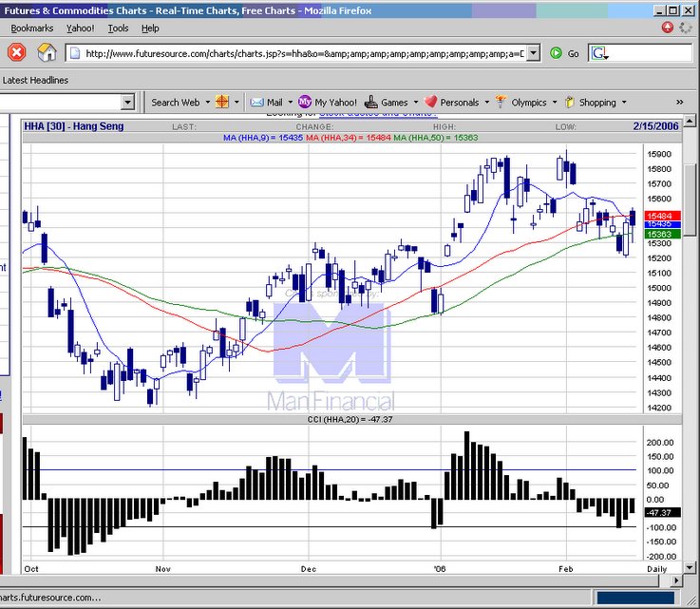Open the Mail dropdown arrow
Screen dimensions: 700x609
(x=291, y=103)
